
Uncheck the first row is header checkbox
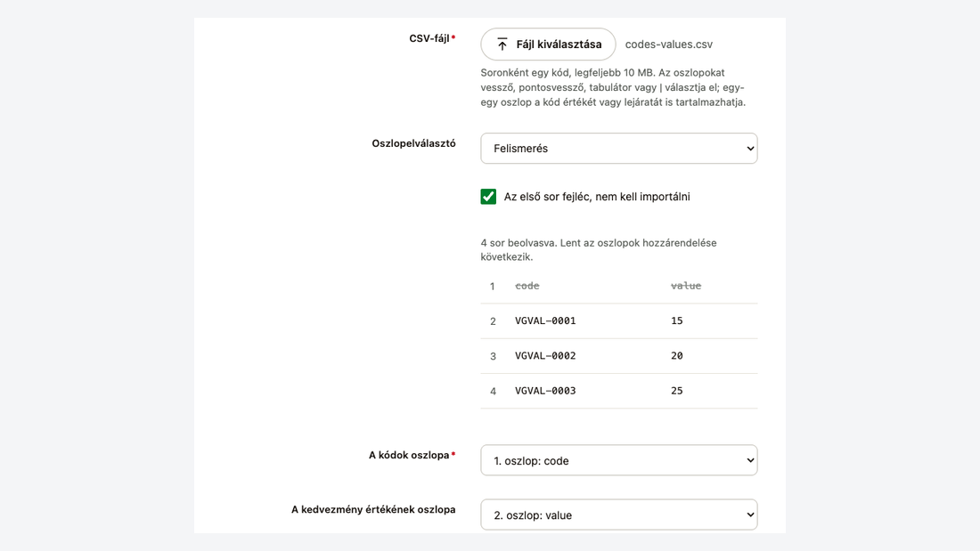coord(488,197)
